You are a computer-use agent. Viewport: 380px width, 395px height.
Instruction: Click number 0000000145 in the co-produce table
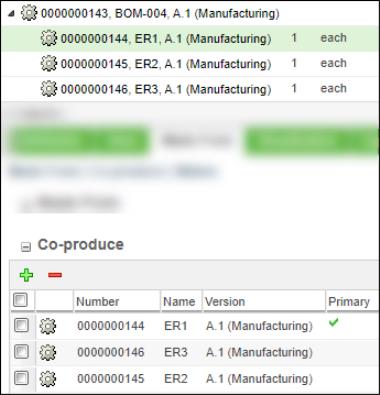(111, 379)
